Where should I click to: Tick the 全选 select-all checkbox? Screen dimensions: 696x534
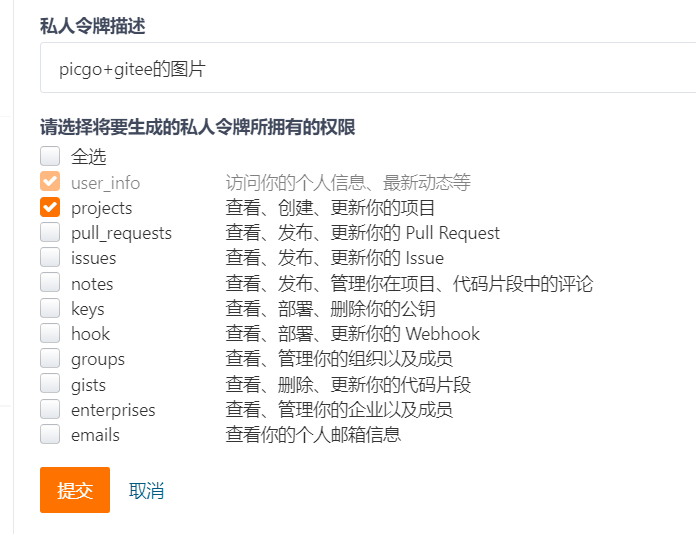[x=50, y=156]
